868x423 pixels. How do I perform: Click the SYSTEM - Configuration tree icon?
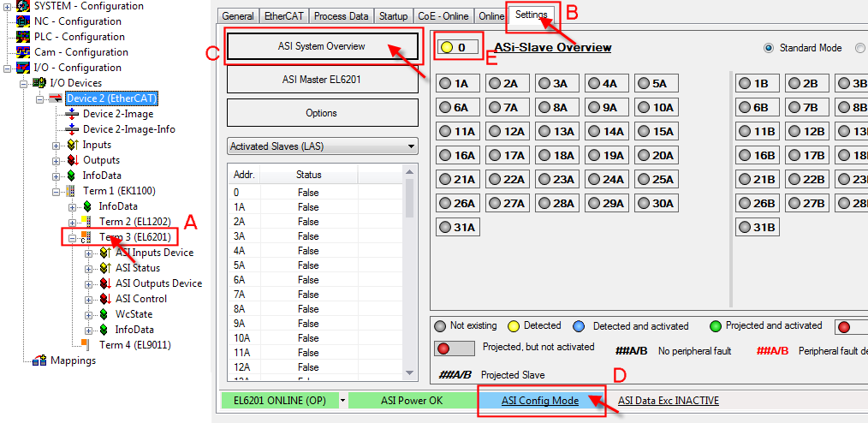click(23, 6)
